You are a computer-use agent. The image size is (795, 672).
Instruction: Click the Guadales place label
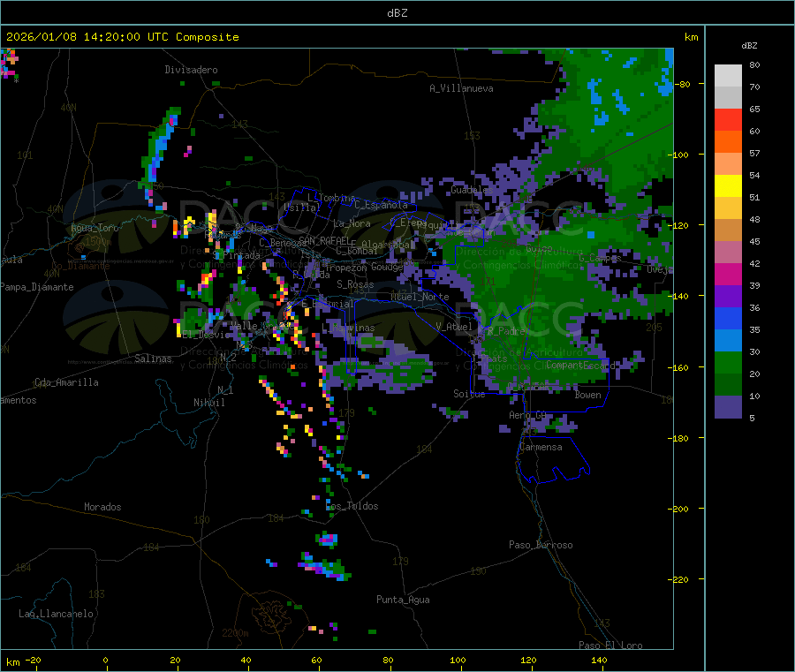pyautogui.click(x=472, y=190)
